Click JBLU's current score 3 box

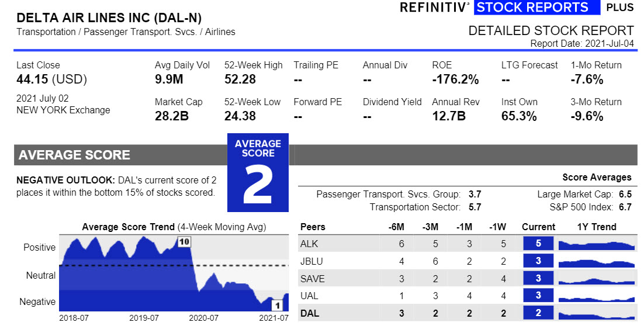[x=538, y=261]
